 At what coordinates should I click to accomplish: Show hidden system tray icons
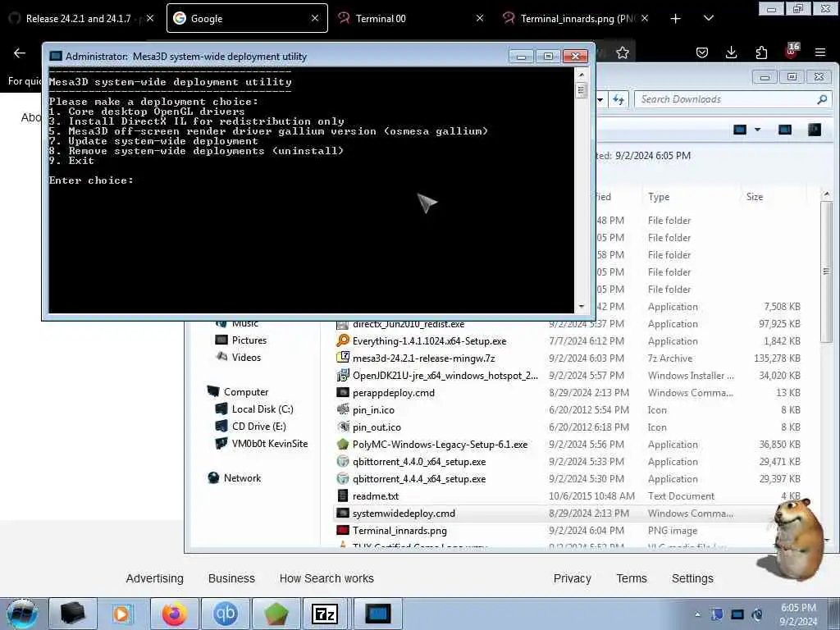[x=697, y=614]
